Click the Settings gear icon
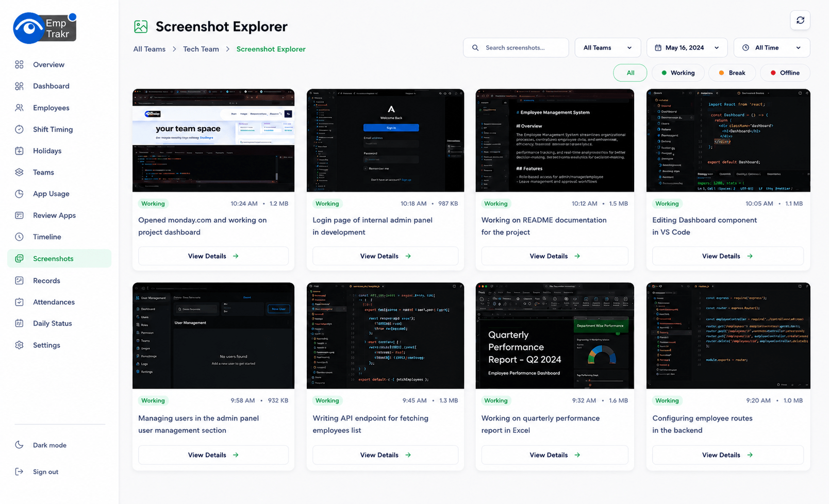Viewport: 829px width, 504px height. [19, 345]
